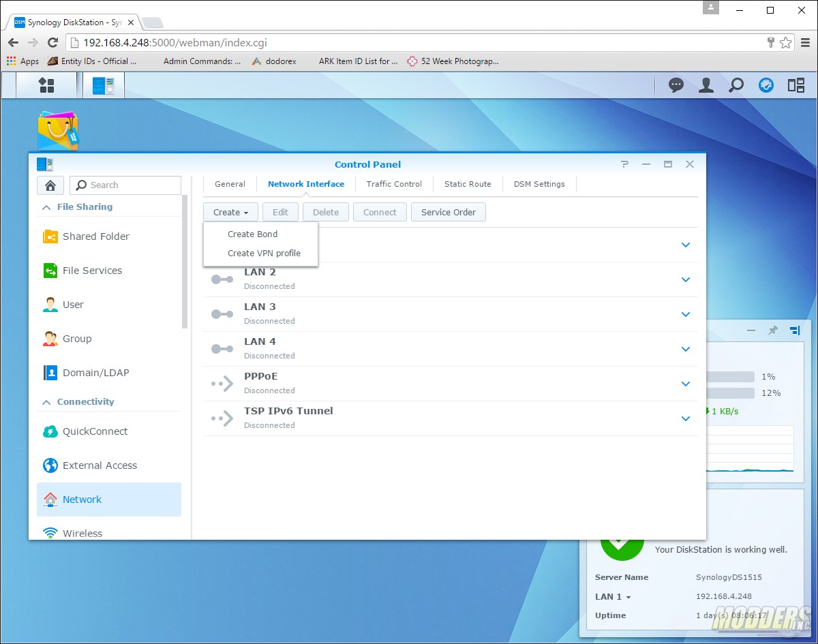The image size is (818, 644).
Task: Click the 12% usage bar in widget
Action: (730, 393)
